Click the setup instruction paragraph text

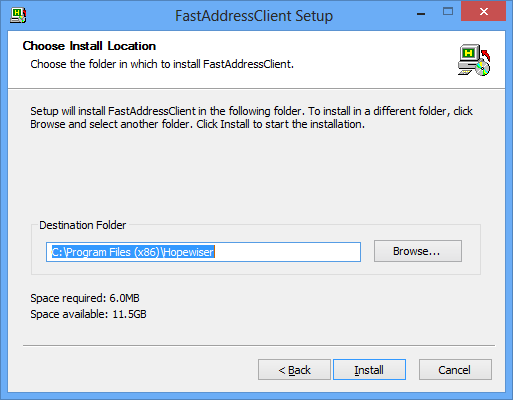[x=251, y=117]
